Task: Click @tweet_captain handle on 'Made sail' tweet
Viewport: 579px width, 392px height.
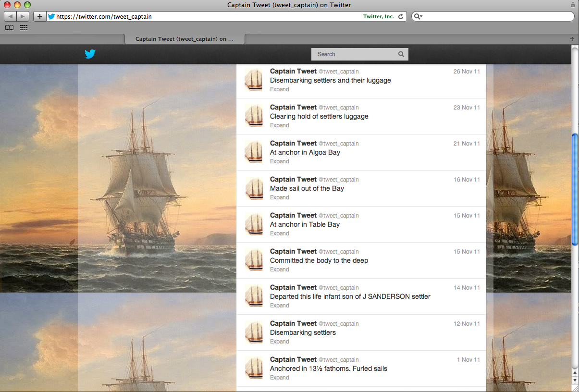Action: (339, 180)
